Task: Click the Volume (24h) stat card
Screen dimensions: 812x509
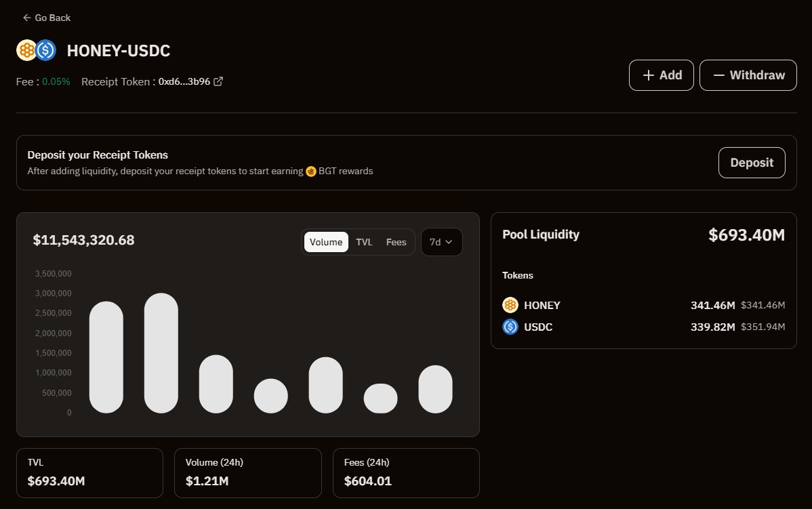Action: pyautogui.click(x=247, y=473)
